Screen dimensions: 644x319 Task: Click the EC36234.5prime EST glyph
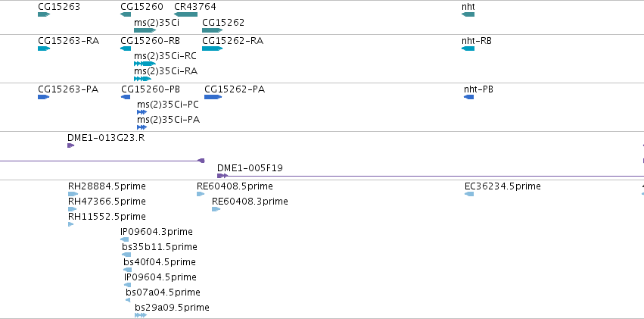pos(469,194)
